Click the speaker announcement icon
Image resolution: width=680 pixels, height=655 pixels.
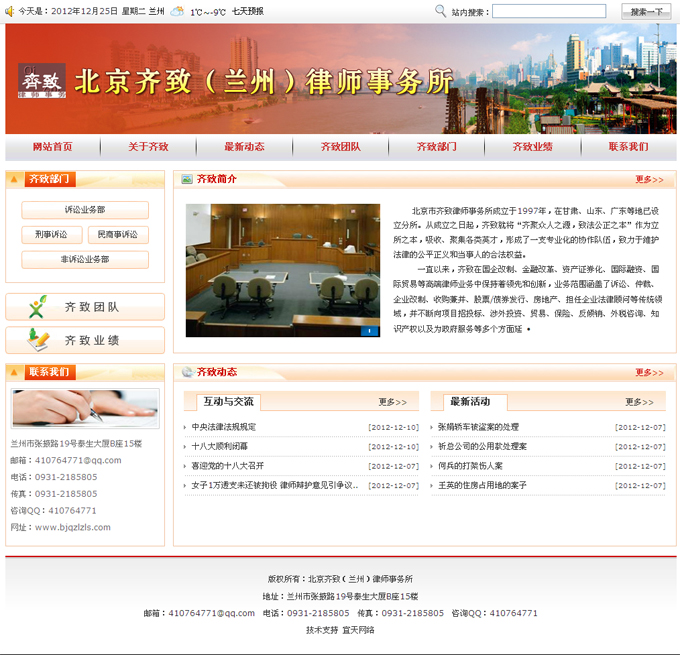(10, 11)
